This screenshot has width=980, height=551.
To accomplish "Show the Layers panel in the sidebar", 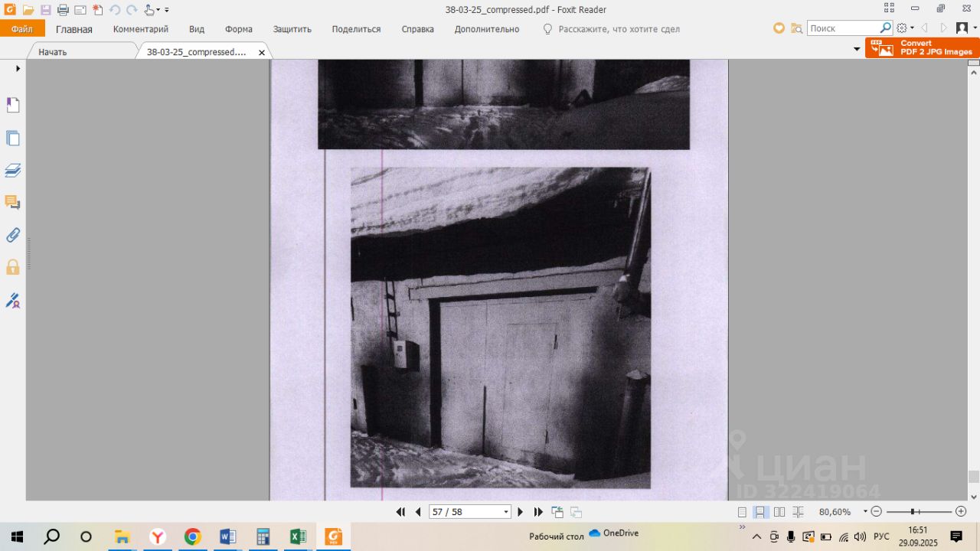I will tap(13, 171).
